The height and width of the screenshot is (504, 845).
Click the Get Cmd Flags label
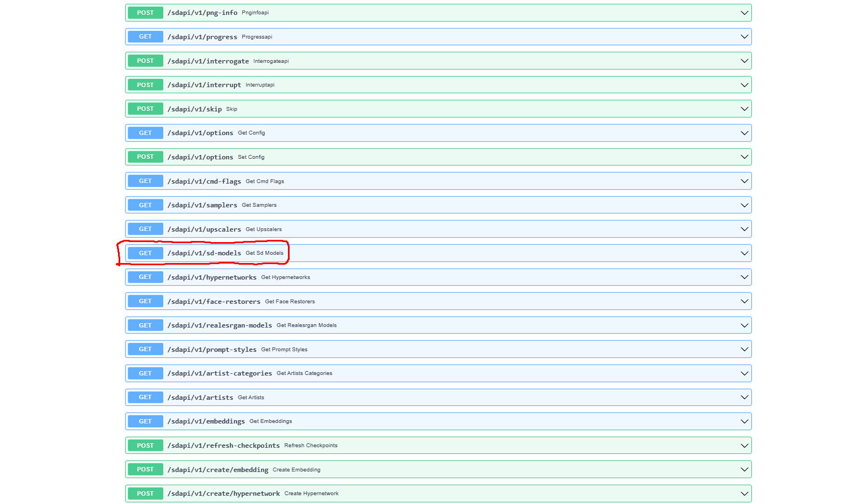[x=264, y=181]
